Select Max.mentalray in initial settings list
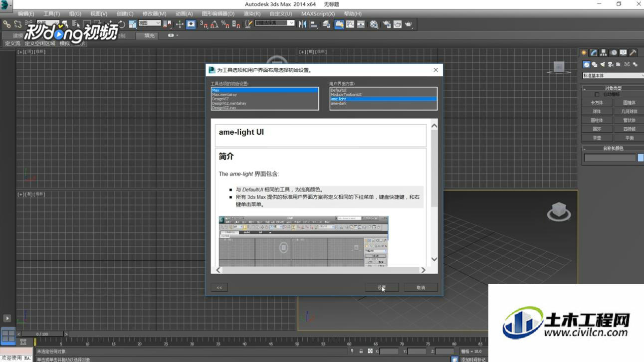Screen dimensions: 644x362 coord(264,94)
